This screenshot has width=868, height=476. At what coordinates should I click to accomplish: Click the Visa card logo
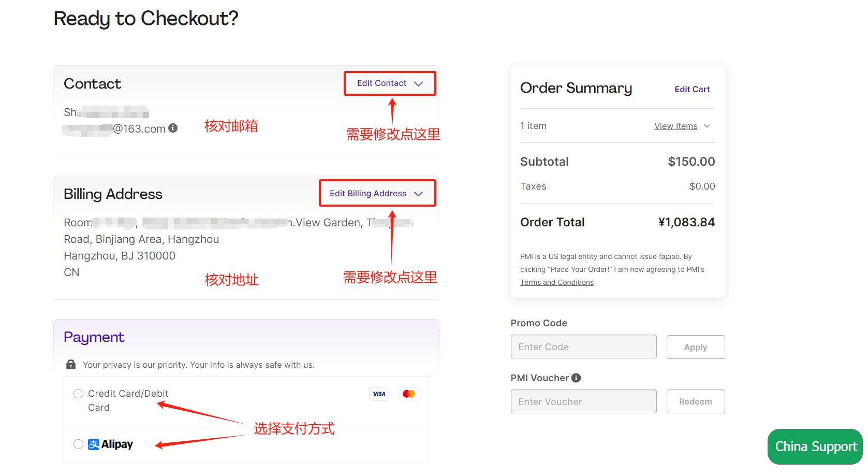click(x=379, y=394)
